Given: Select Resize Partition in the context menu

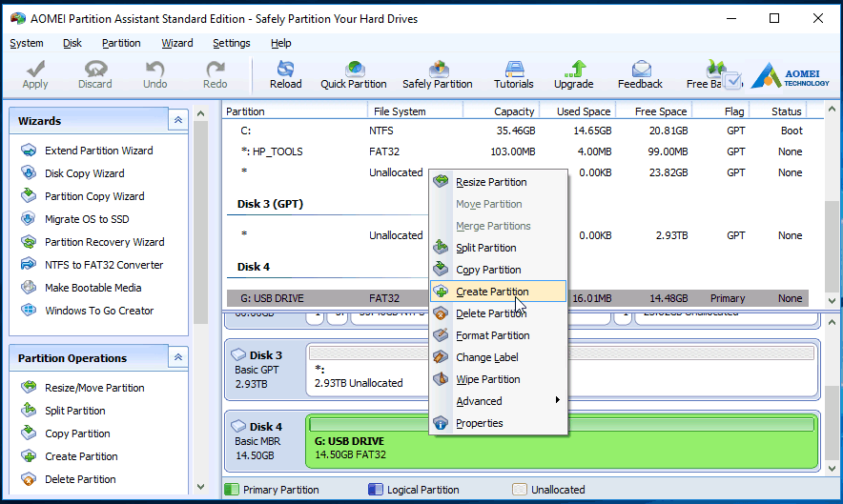Looking at the screenshot, I should click(x=499, y=182).
